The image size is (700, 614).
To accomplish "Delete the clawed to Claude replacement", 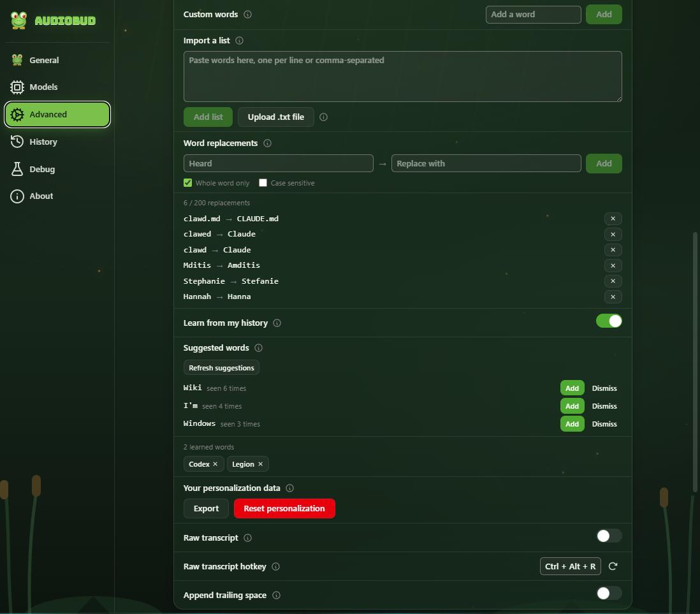I will pyautogui.click(x=613, y=234).
